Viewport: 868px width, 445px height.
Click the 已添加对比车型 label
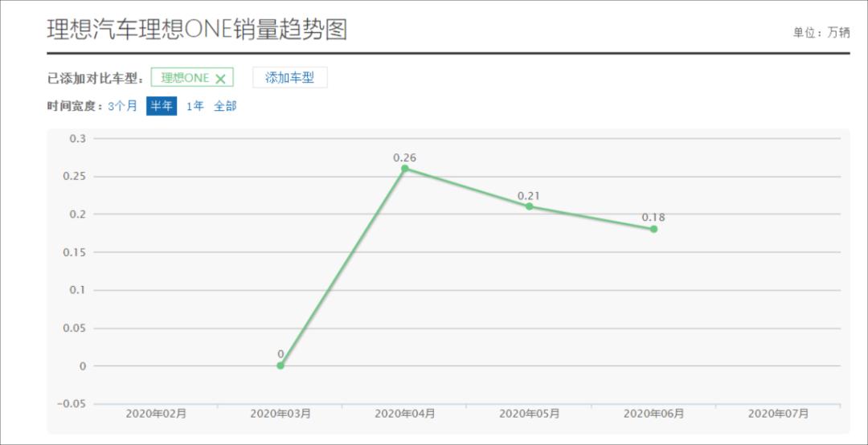point(96,79)
